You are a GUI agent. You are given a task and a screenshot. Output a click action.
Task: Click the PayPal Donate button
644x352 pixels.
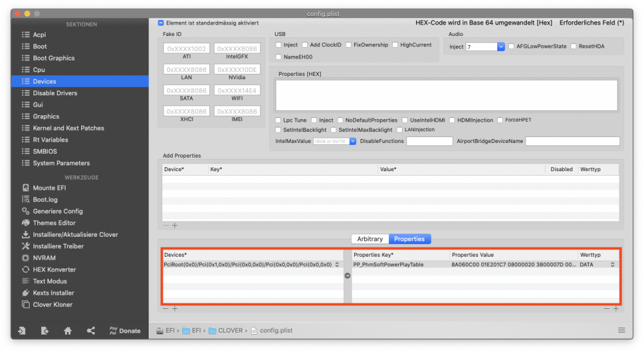coord(126,331)
